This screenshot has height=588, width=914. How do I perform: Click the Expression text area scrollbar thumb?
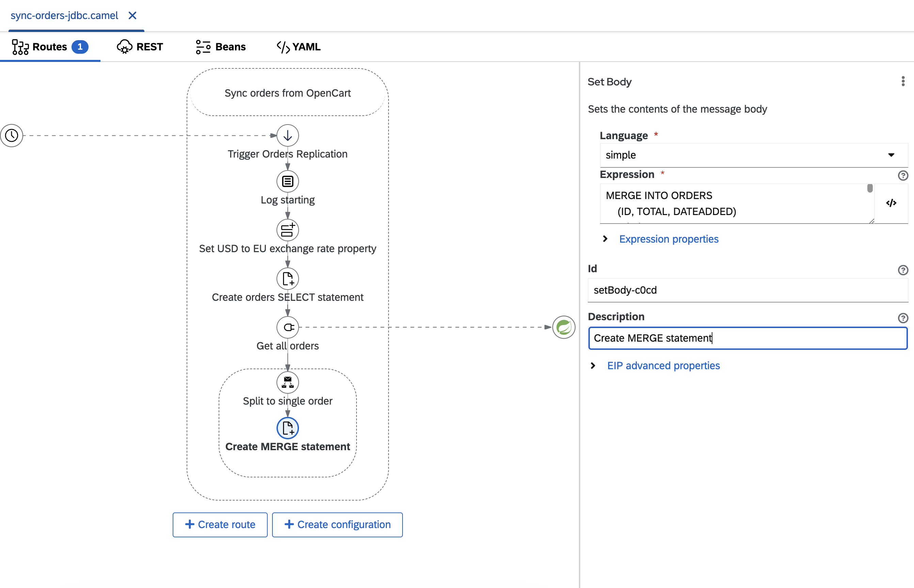870,188
